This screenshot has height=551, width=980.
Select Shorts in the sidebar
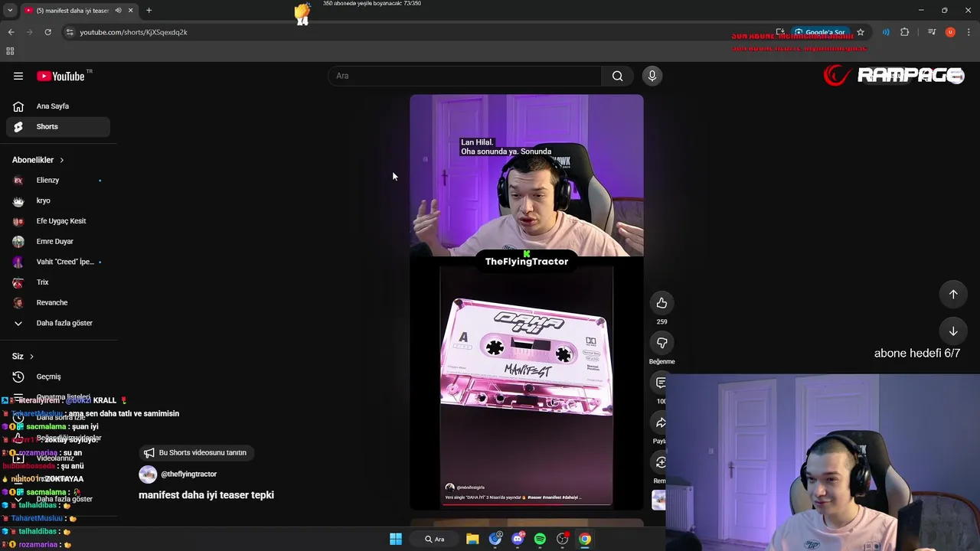coord(58,126)
